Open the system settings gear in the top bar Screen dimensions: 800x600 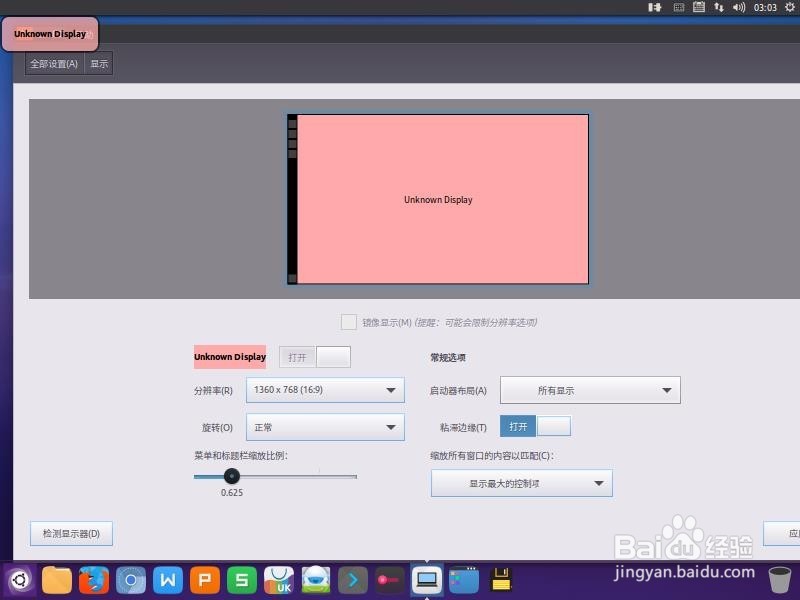click(789, 8)
